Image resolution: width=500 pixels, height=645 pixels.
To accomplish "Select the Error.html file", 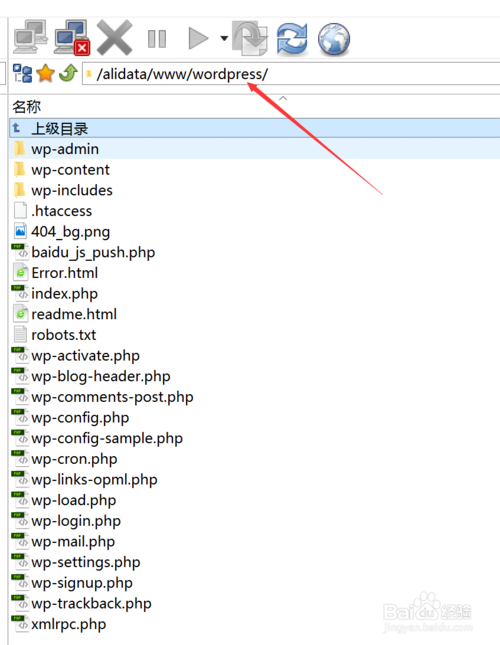I will point(65,273).
